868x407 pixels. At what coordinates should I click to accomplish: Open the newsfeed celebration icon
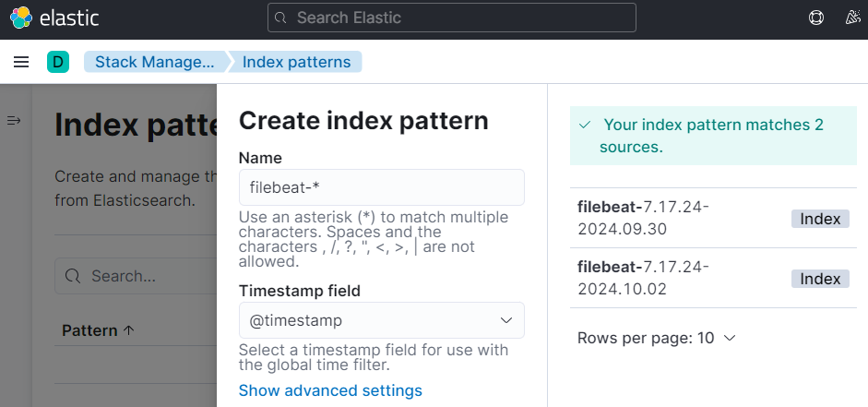852,18
